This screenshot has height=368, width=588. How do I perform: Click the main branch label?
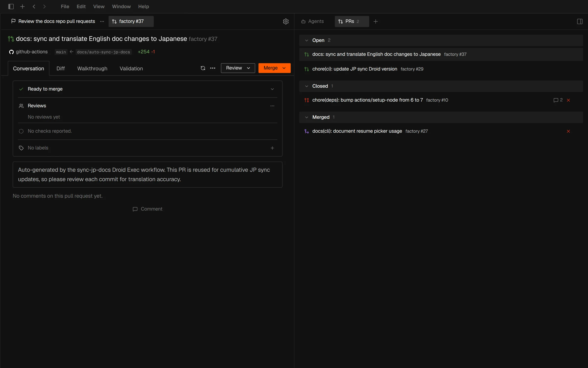[x=61, y=52]
